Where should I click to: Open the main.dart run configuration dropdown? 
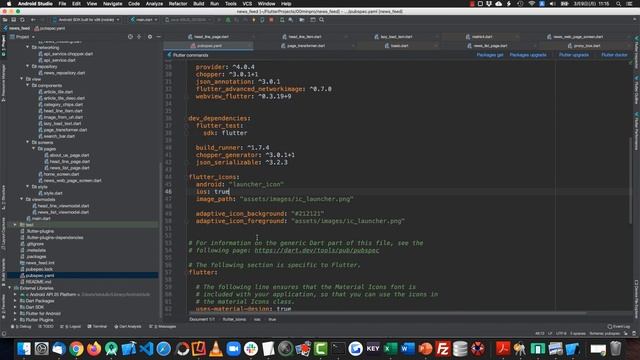[x=144, y=20]
